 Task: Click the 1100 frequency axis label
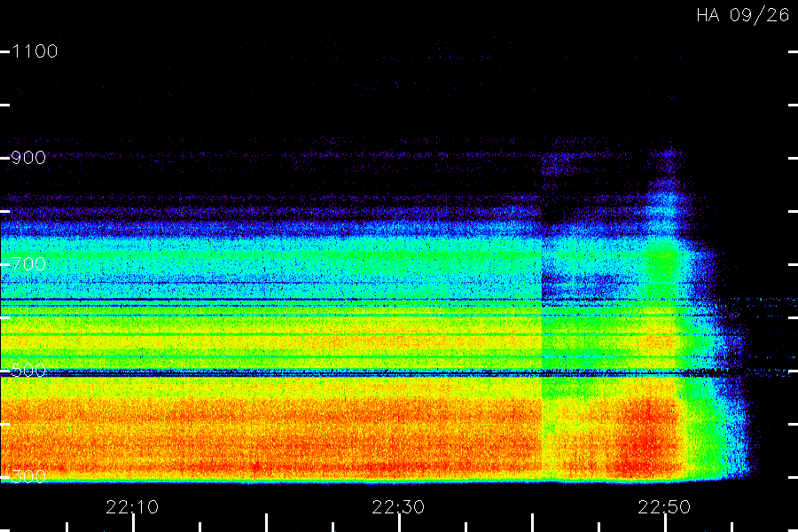pyautogui.click(x=35, y=51)
